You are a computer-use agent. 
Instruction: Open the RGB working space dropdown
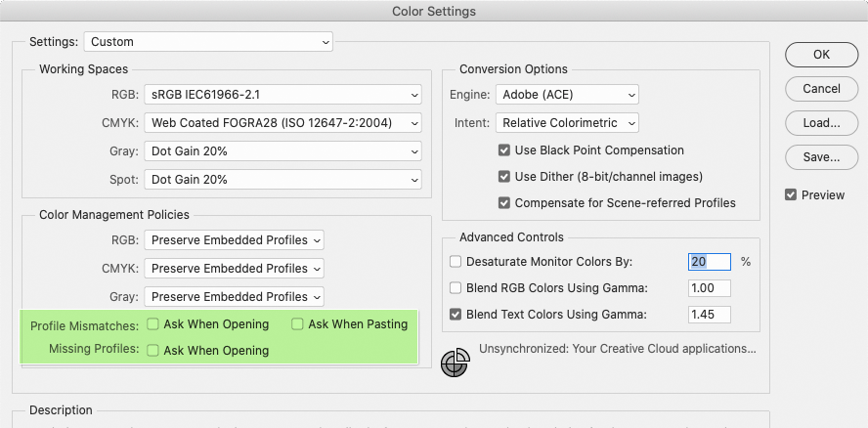[283, 95]
